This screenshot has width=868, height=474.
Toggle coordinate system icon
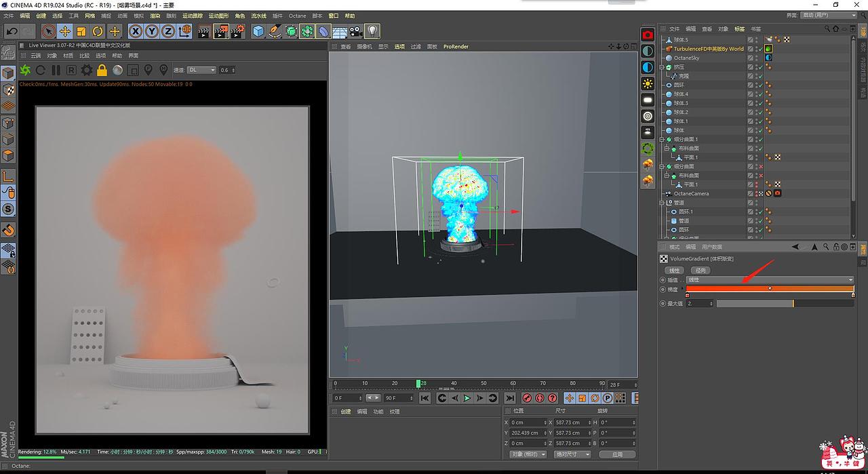[x=184, y=31]
